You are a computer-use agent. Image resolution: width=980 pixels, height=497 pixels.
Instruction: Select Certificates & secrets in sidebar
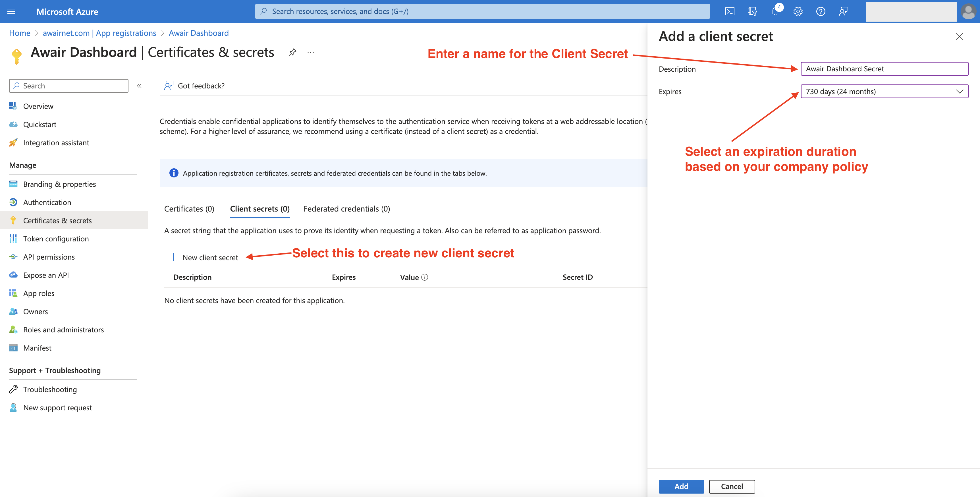[74, 221]
